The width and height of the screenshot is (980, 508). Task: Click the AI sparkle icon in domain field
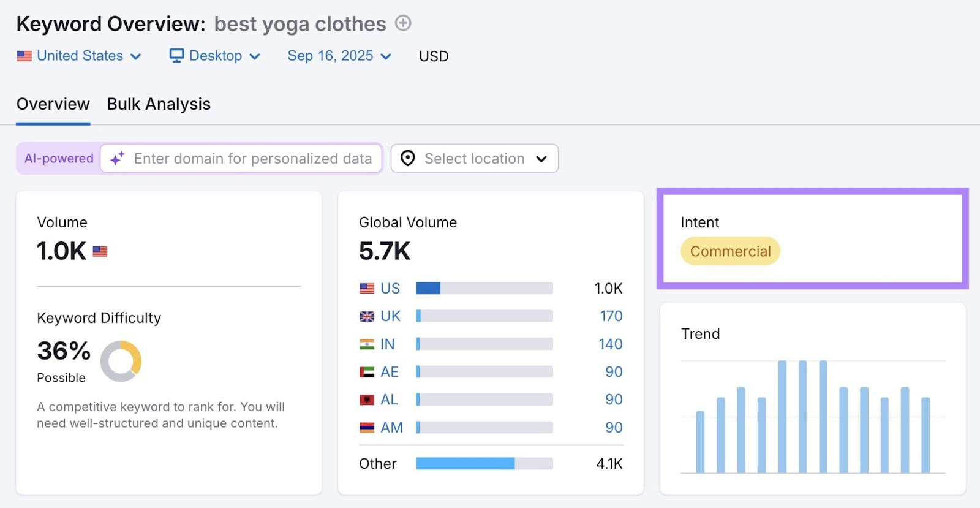(x=117, y=159)
